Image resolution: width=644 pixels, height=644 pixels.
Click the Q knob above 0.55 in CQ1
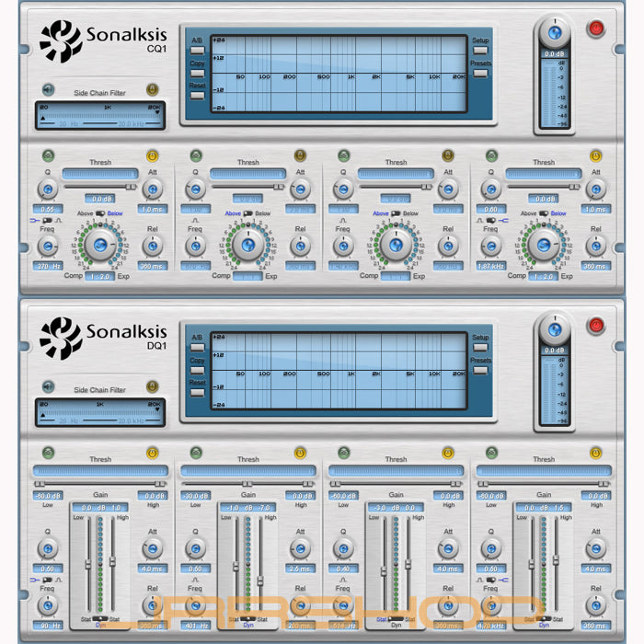pos(48,190)
